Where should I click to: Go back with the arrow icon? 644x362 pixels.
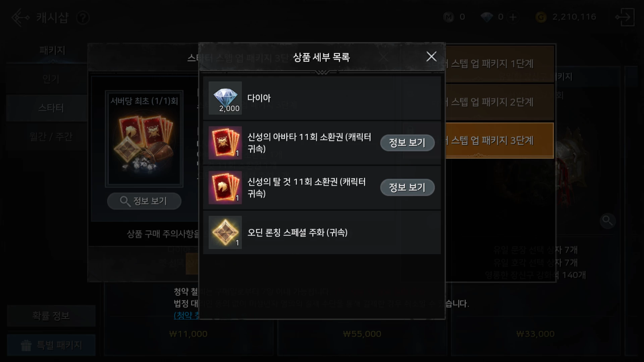coord(20,17)
